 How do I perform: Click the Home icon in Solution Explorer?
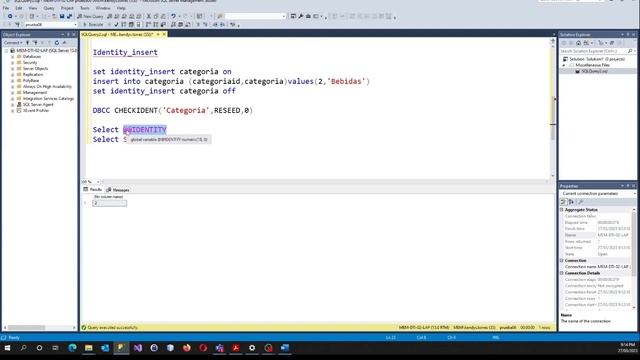(578, 43)
